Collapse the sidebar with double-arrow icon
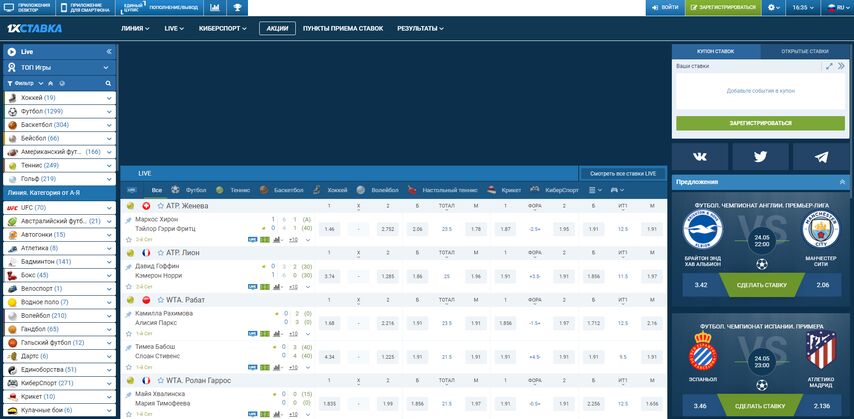The image size is (854, 419). (108, 52)
